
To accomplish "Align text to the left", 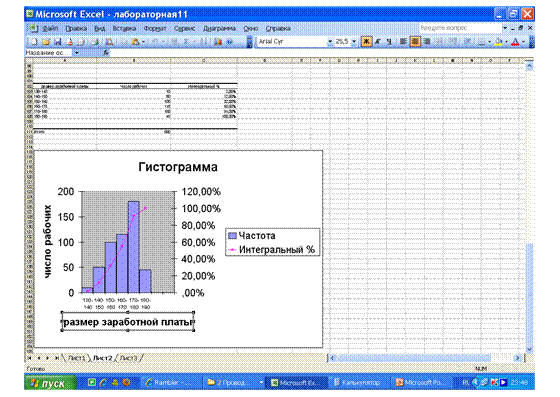I will coord(403,42).
